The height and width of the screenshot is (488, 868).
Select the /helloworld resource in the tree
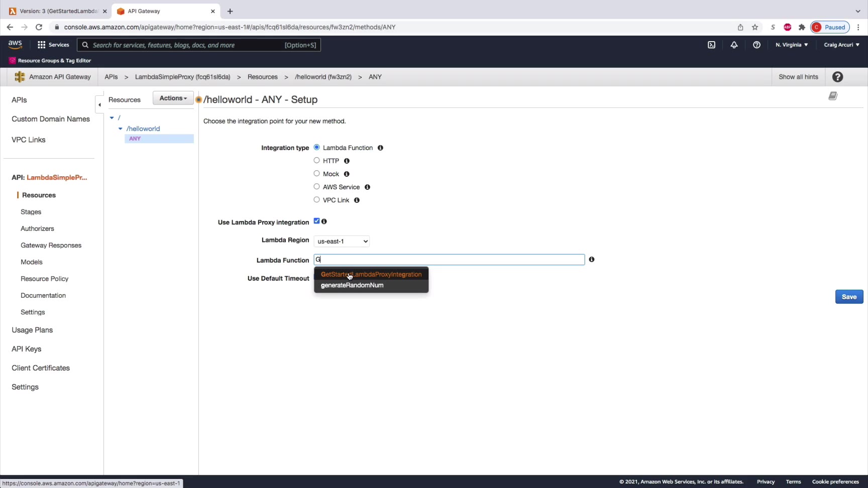click(143, 129)
